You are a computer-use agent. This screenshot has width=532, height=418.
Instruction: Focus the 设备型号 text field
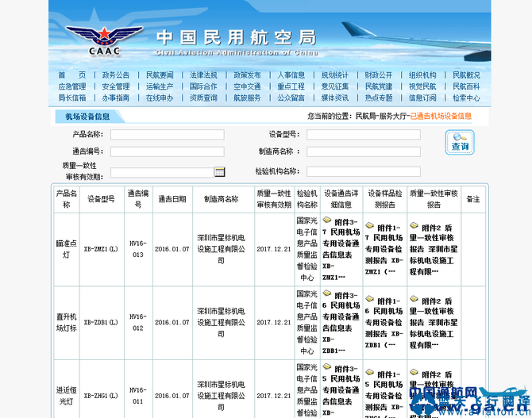363,135
